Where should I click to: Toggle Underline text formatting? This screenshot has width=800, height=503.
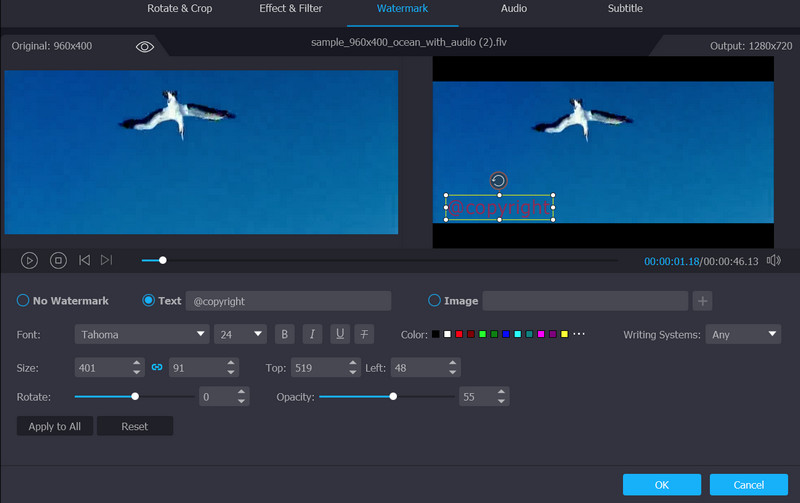tap(339, 334)
